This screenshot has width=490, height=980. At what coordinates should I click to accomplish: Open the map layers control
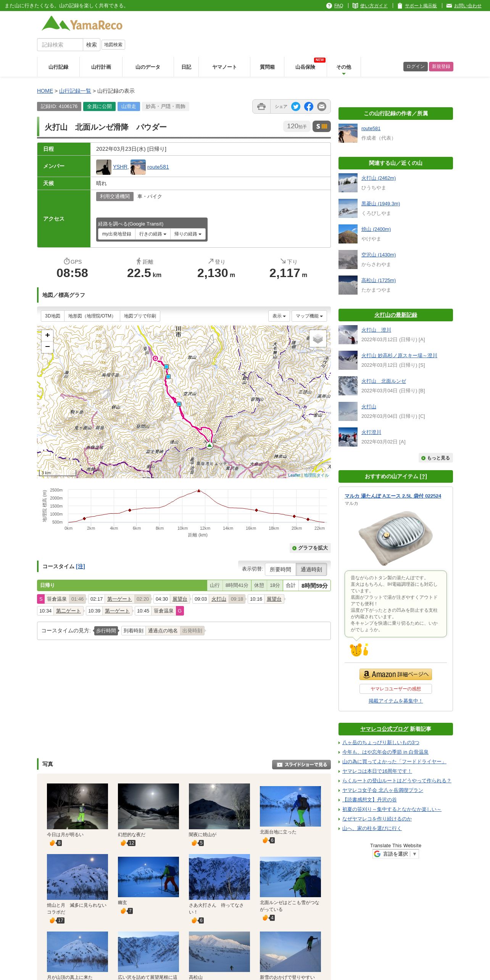318,338
